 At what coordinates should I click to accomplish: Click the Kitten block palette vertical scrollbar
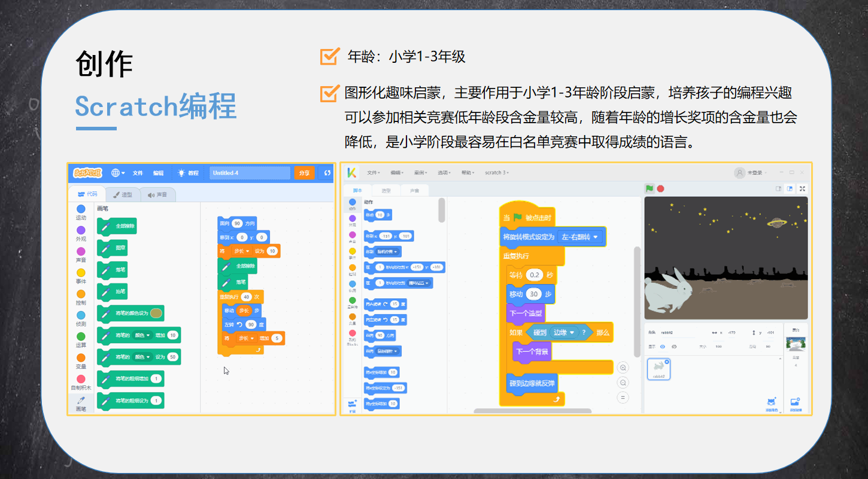[x=442, y=210]
